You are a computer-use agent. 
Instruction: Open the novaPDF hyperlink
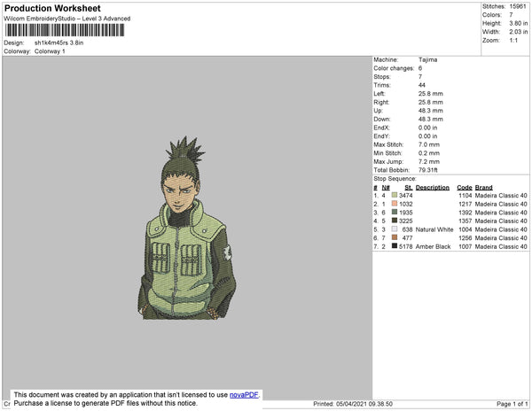[244, 395]
